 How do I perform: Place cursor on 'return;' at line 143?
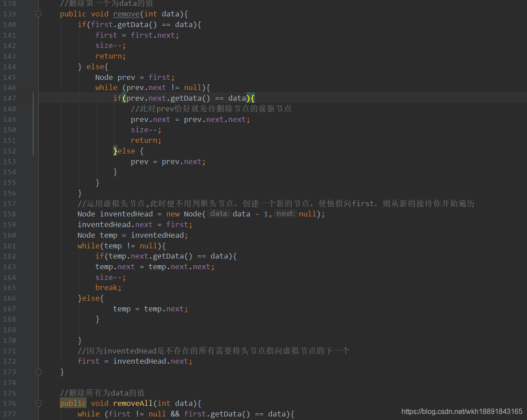(x=110, y=56)
